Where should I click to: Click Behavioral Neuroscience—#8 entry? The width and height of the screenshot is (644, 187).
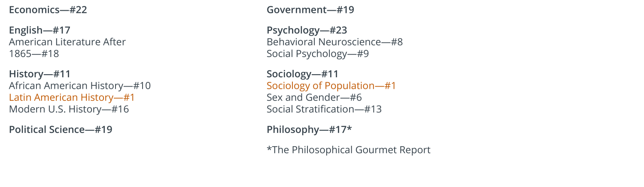coord(335,42)
